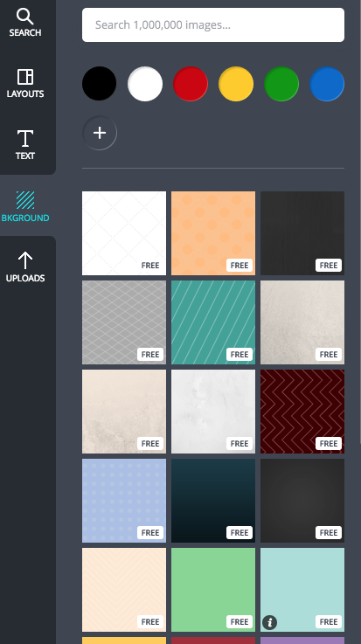Open the Uploads panel
The height and width of the screenshot is (644, 361).
(25, 267)
